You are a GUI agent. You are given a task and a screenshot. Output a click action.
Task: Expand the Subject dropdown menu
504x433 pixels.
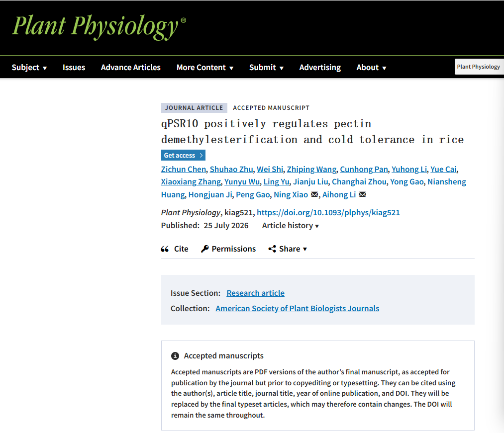coord(29,68)
